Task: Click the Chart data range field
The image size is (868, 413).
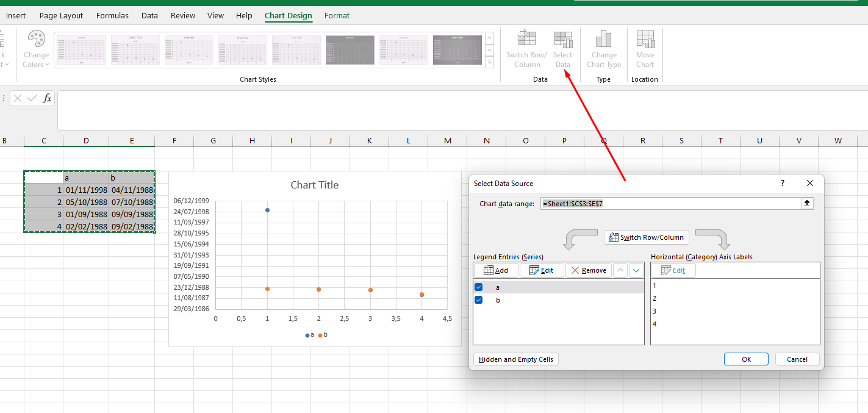Action: [x=670, y=204]
